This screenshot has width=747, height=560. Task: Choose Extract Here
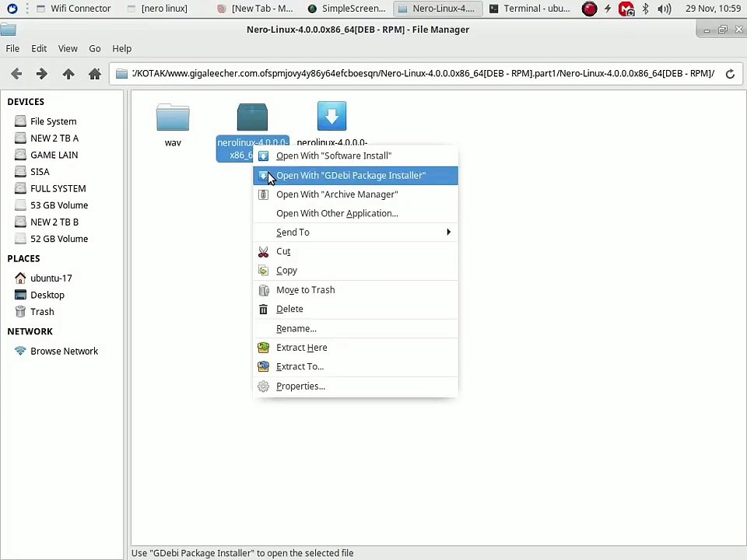[x=356, y=348]
